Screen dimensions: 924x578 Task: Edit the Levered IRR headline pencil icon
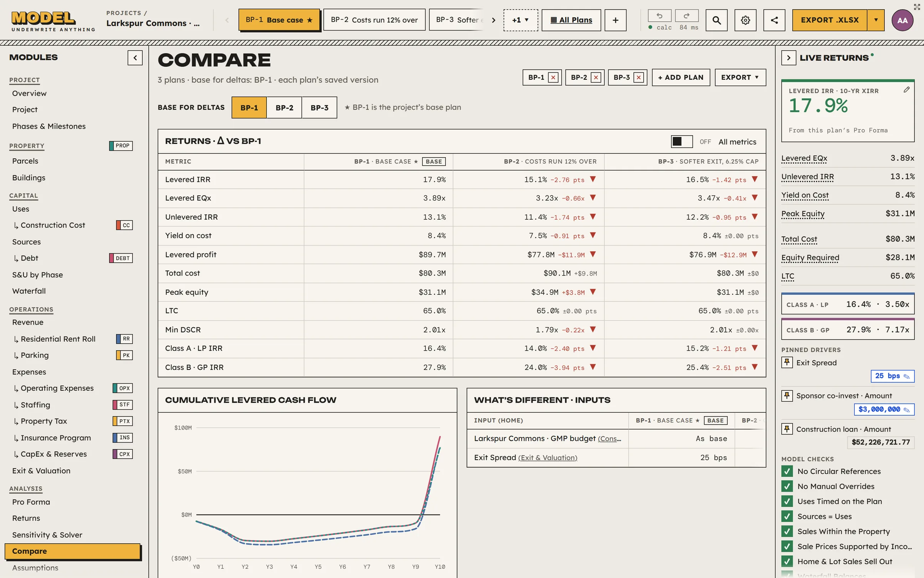(x=906, y=90)
